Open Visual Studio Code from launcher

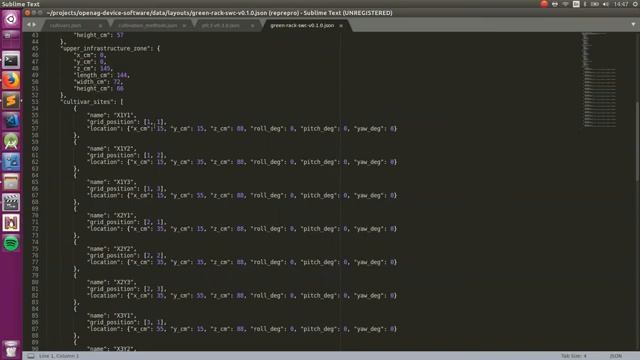[x=11, y=121]
